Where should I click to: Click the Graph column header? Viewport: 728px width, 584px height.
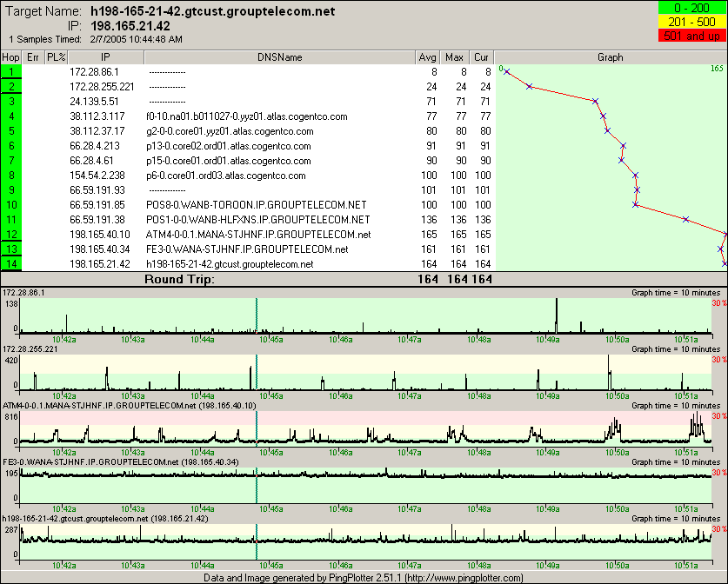point(610,57)
